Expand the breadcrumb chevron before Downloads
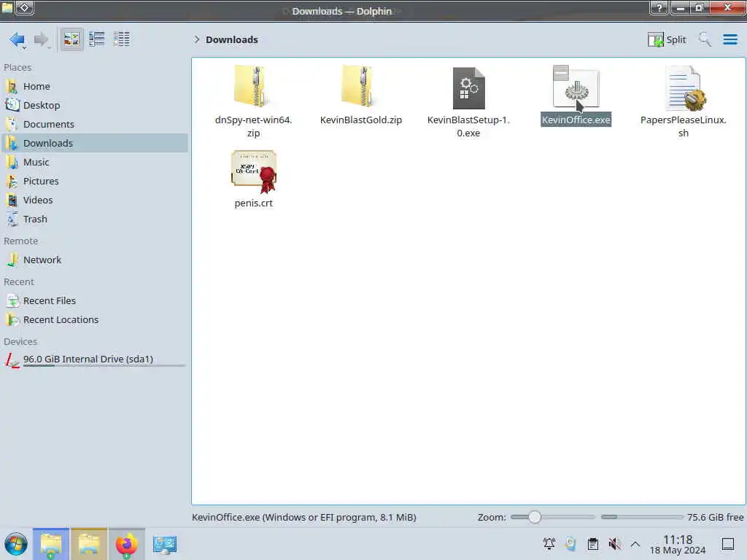The height and width of the screenshot is (560, 747). click(x=197, y=39)
